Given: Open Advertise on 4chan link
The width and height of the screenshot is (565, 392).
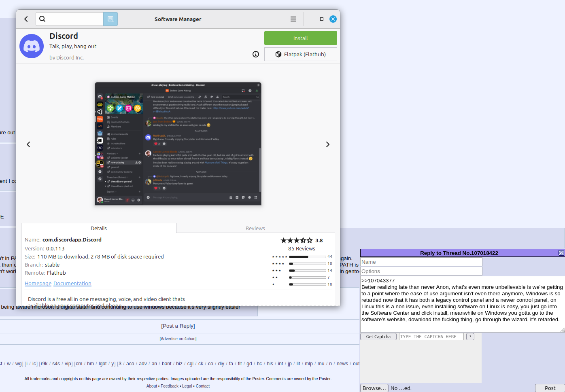Looking at the screenshot, I should 178,339.
